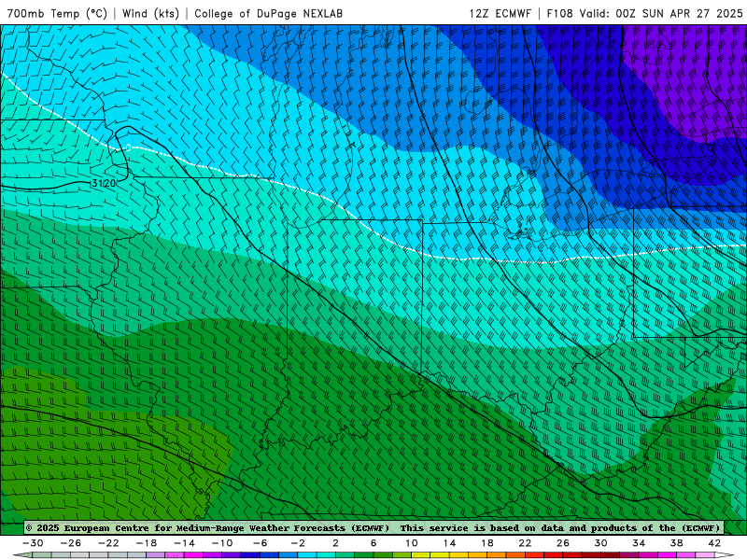Click the 34 color scale label
747x560 pixels.
[x=639, y=543]
